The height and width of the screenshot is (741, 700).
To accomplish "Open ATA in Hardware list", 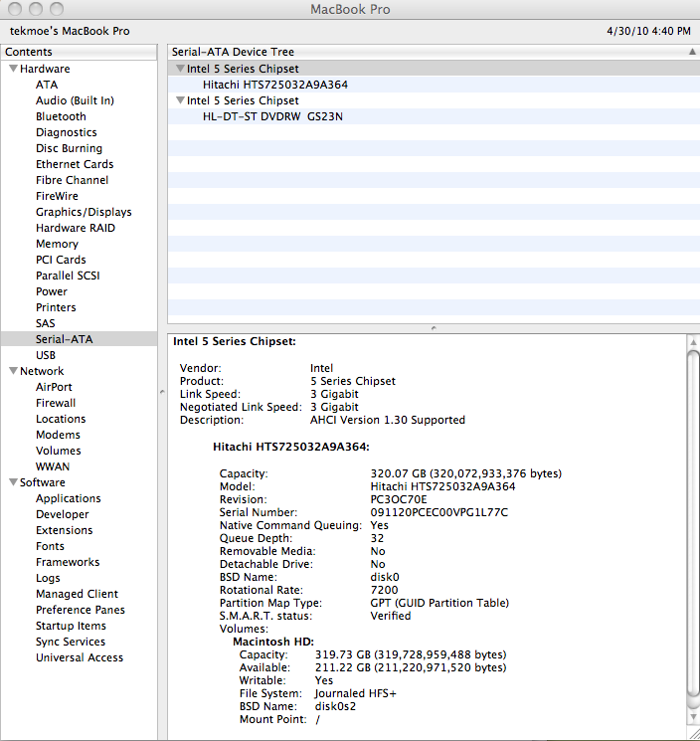I will tap(47, 85).
